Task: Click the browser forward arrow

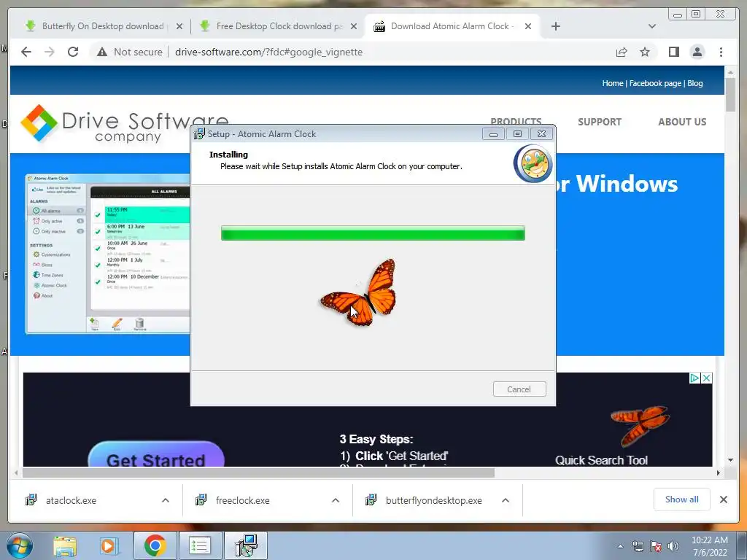Action: point(50,52)
